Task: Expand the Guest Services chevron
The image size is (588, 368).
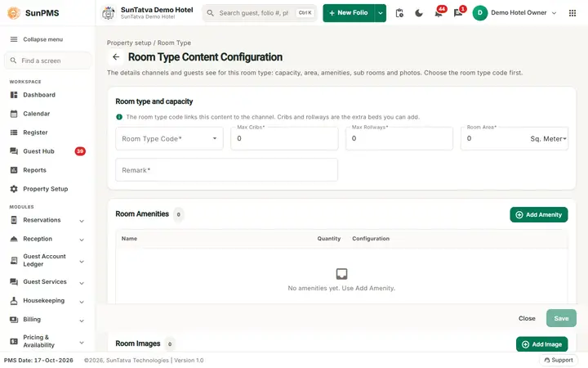Action: (x=82, y=283)
